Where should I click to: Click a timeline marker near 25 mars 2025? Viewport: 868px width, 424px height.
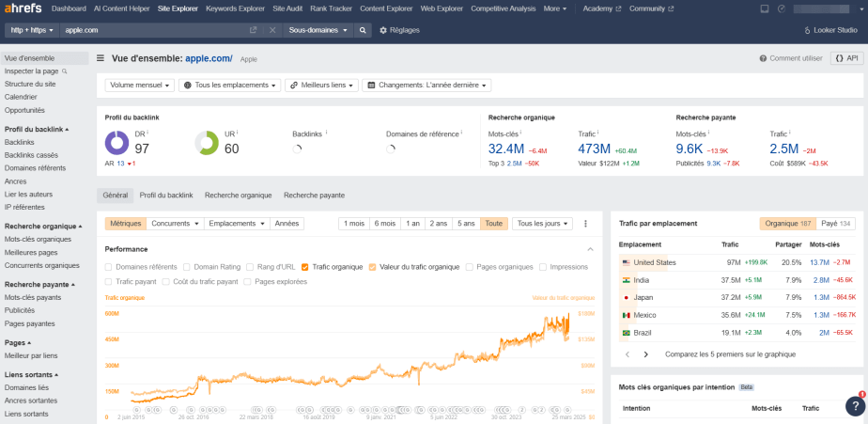coord(567,410)
